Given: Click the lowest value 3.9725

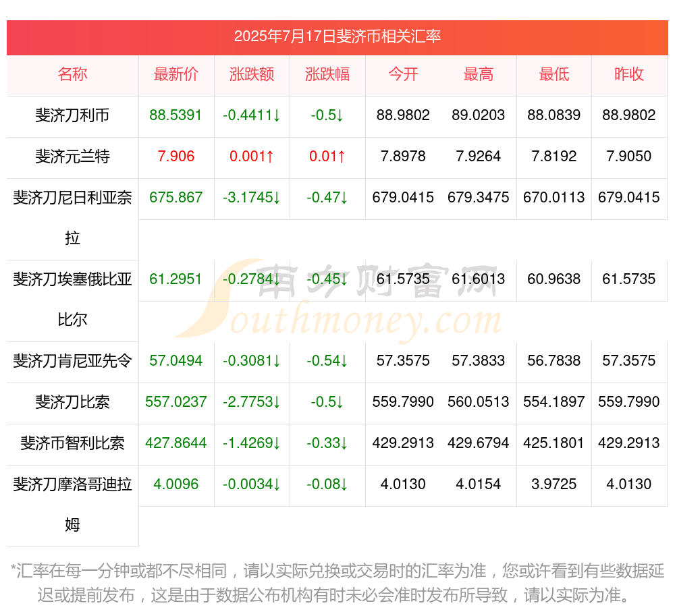Looking at the screenshot, I should [554, 484].
